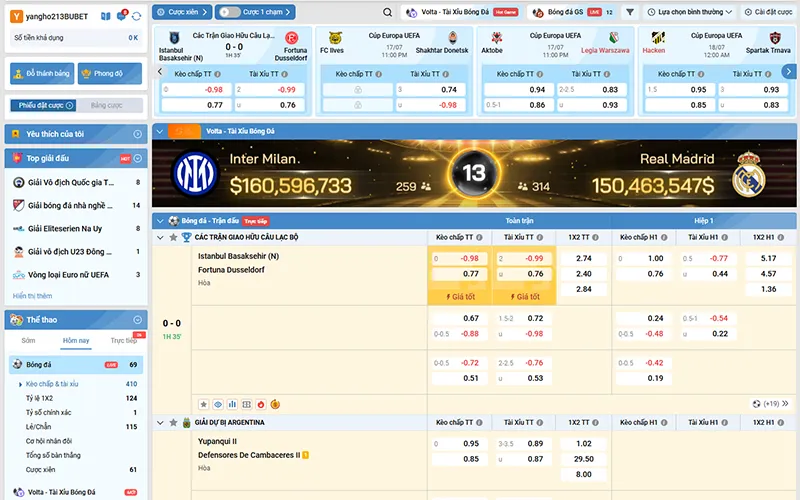800x500 pixels.
Task: Click Giá tốt under Kèo chấp TT
Action: [x=460, y=296]
